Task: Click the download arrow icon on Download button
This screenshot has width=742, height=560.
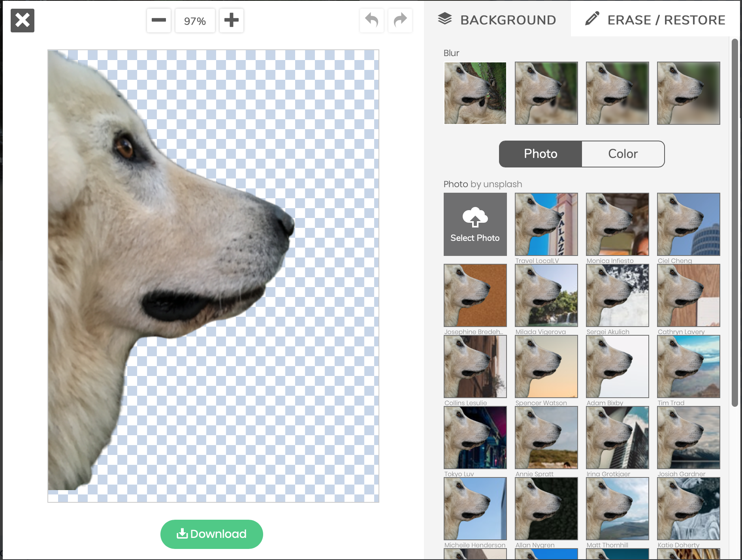Action: (182, 534)
